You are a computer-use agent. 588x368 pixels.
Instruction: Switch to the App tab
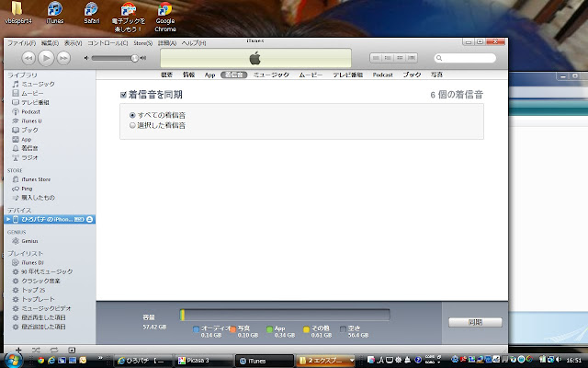click(210, 75)
